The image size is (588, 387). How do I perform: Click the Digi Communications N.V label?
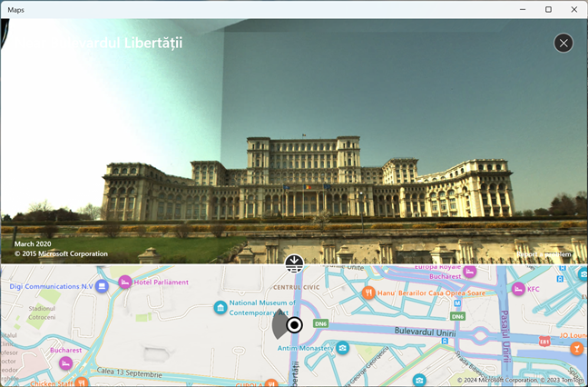(52, 286)
